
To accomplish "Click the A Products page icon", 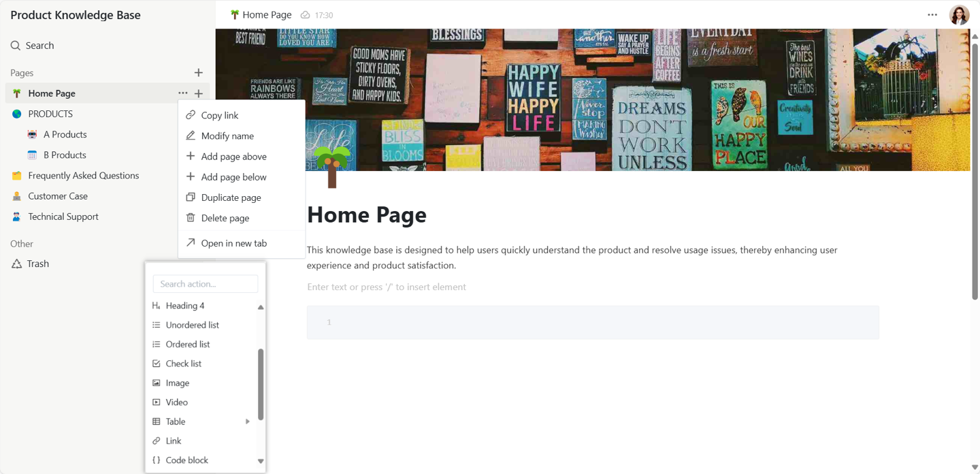I will pyautogui.click(x=32, y=134).
